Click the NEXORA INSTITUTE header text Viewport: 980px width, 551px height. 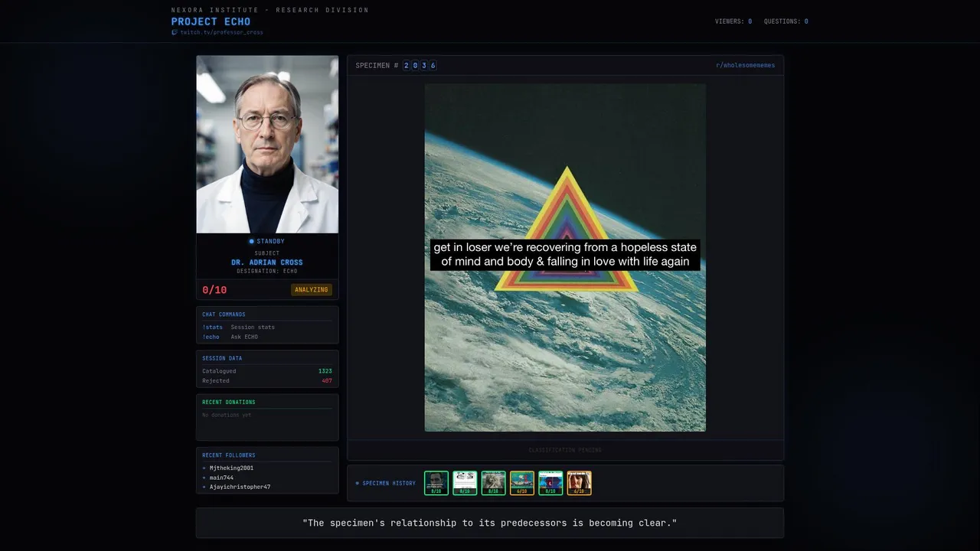tap(269, 10)
